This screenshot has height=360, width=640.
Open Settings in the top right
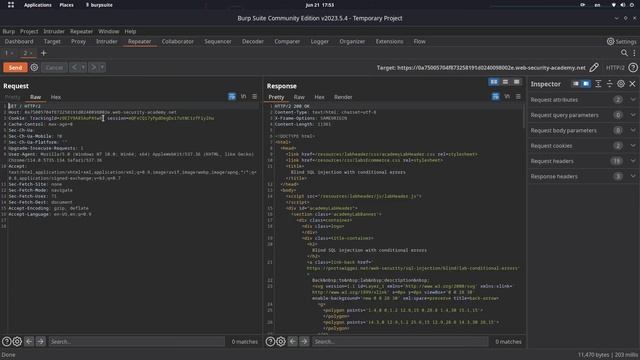coord(621,42)
